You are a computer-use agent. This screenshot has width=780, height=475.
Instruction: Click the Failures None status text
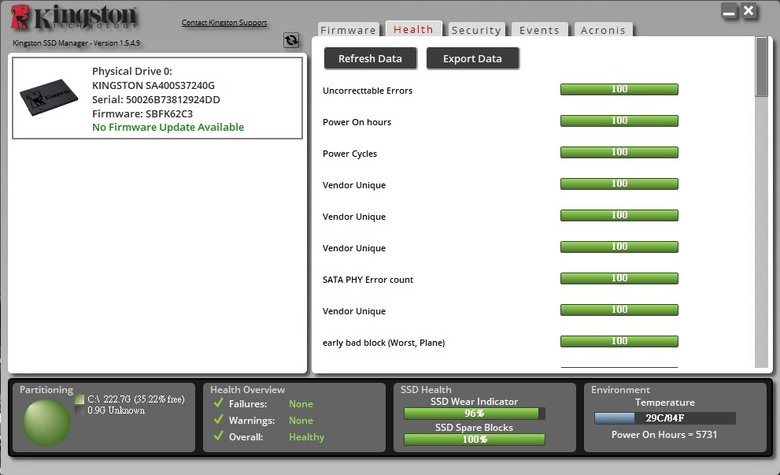pyautogui.click(x=301, y=404)
